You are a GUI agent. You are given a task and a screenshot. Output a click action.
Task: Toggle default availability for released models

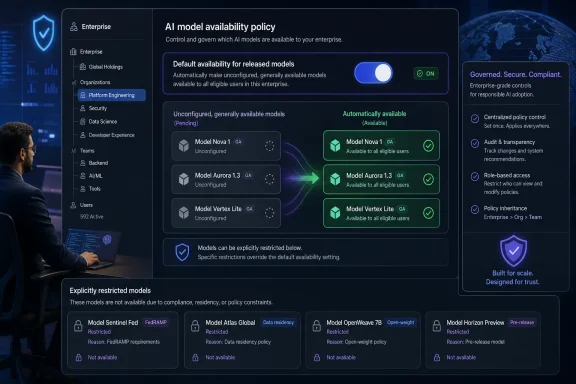tap(373, 73)
